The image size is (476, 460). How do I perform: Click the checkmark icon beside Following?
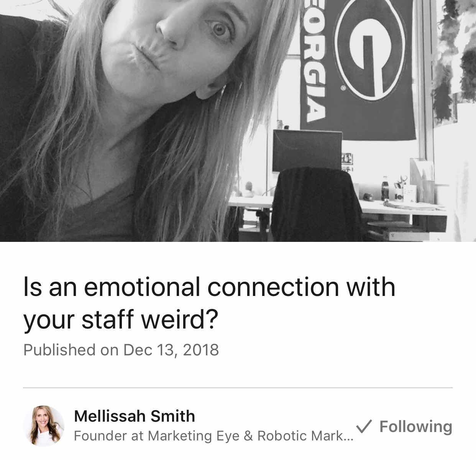click(x=364, y=426)
